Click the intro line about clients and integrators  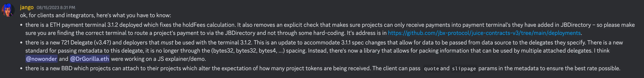pos(95,15)
